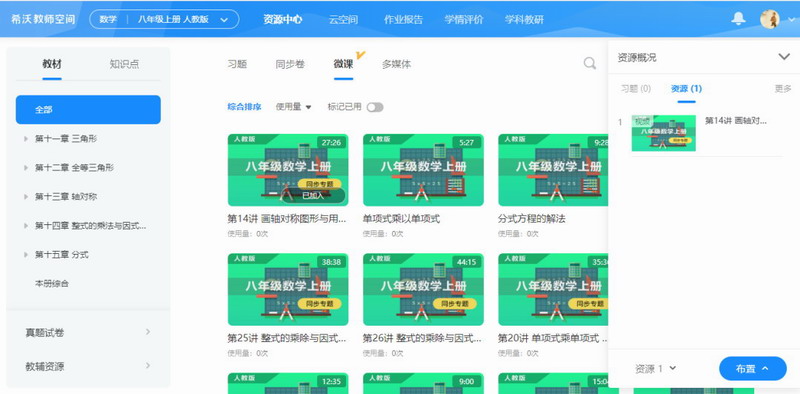
Task: Switch to the 知识点 tab
Action: click(124, 64)
